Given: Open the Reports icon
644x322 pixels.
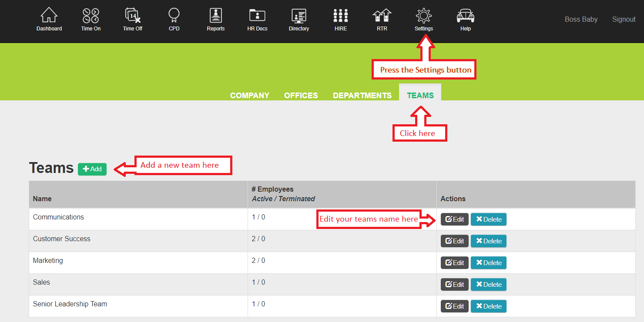Looking at the screenshot, I should (215, 16).
